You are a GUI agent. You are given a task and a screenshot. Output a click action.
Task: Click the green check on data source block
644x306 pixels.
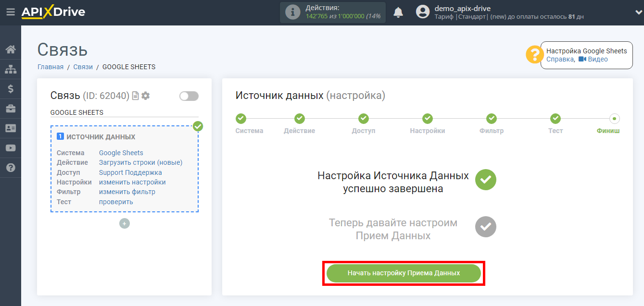point(198,126)
